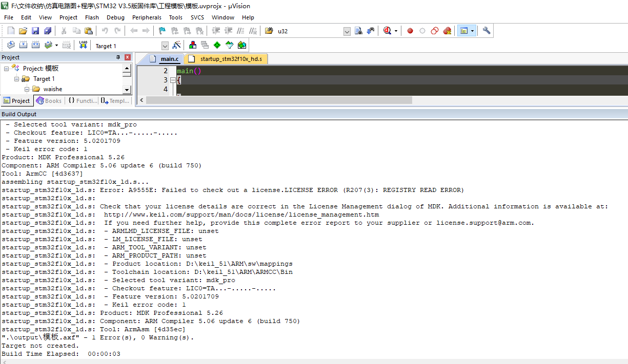Click the Translate current file icon
The height and width of the screenshot is (364, 628).
pos(10,46)
